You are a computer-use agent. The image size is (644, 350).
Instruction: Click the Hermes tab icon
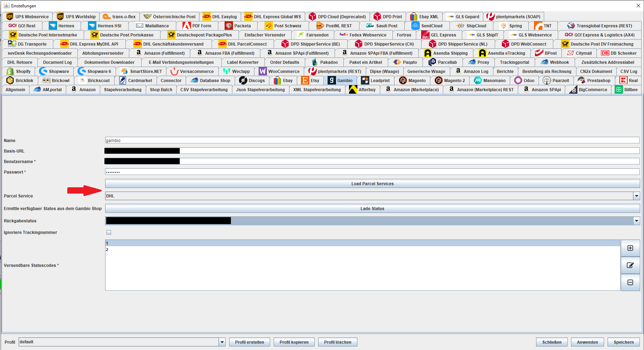53,26
